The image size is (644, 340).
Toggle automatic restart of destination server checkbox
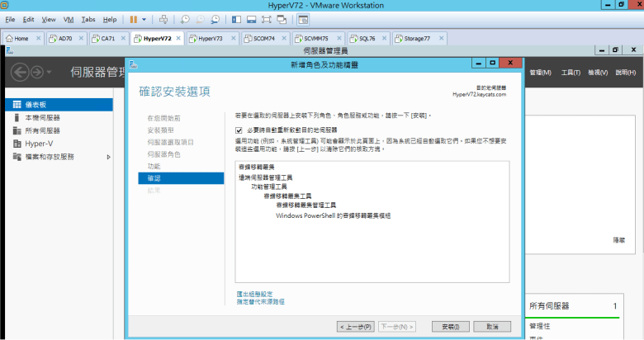[239, 130]
